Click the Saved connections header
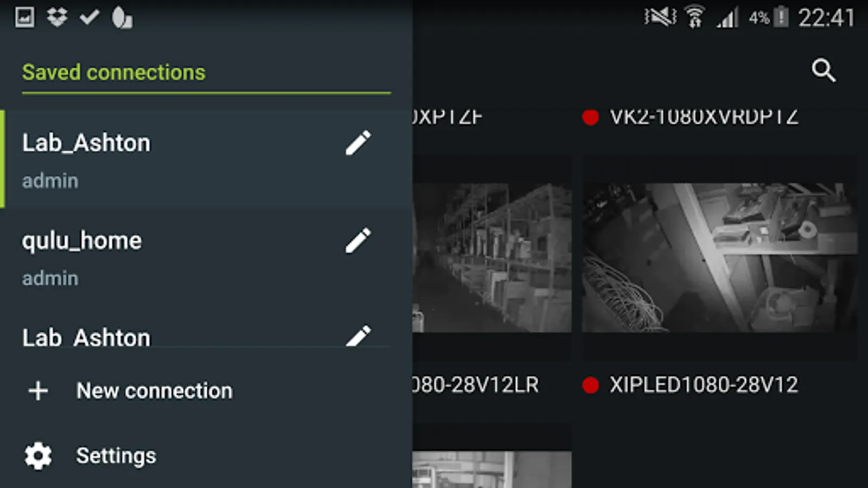 pos(114,72)
